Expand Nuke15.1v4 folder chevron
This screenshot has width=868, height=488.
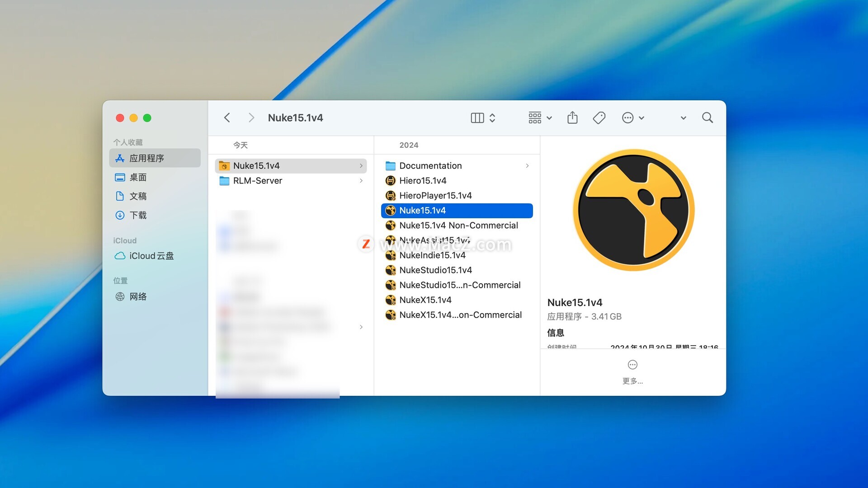361,166
